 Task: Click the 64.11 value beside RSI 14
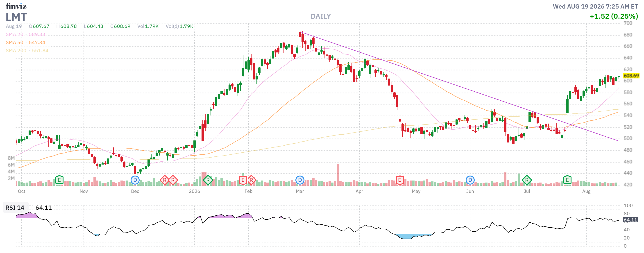pyautogui.click(x=44, y=208)
